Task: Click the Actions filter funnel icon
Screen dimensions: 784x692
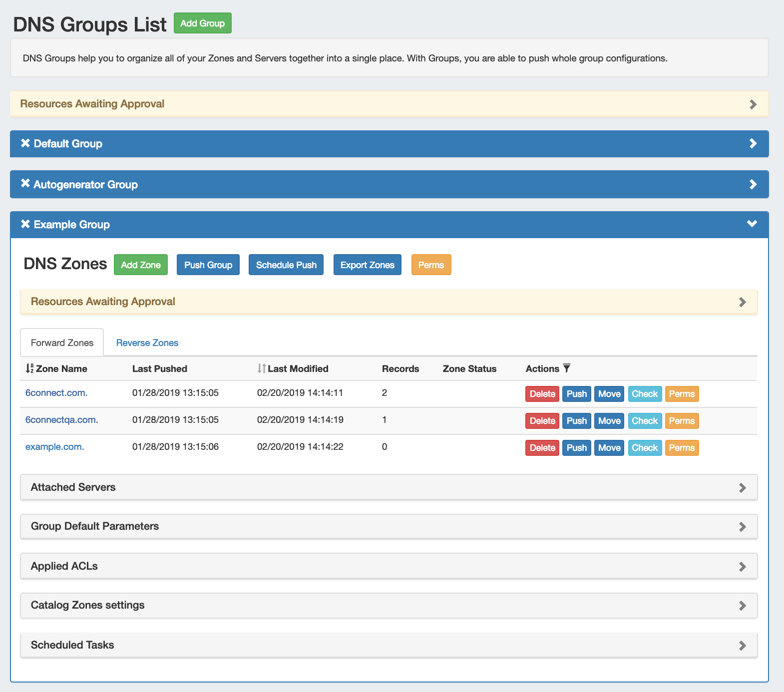Action: [566, 368]
